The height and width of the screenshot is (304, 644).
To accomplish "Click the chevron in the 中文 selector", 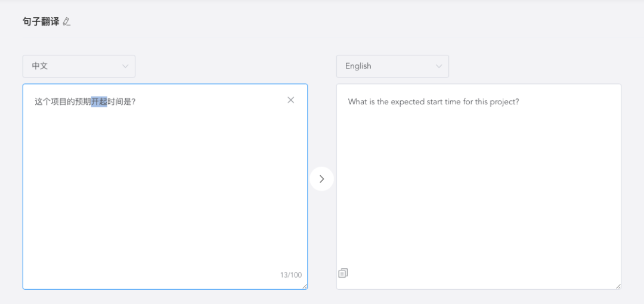I will click(x=125, y=66).
